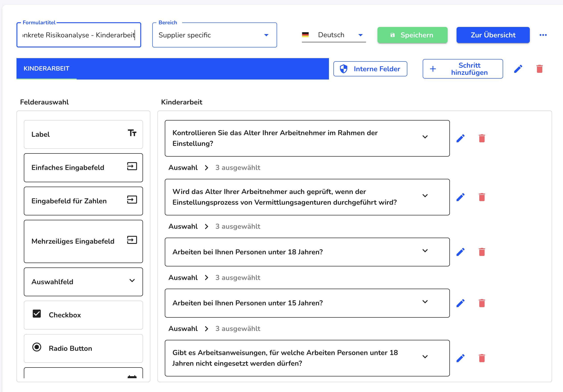This screenshot has height=392, width=563.
Task: Click '3 ausgewählt' under first question
Action: [238, 168]
